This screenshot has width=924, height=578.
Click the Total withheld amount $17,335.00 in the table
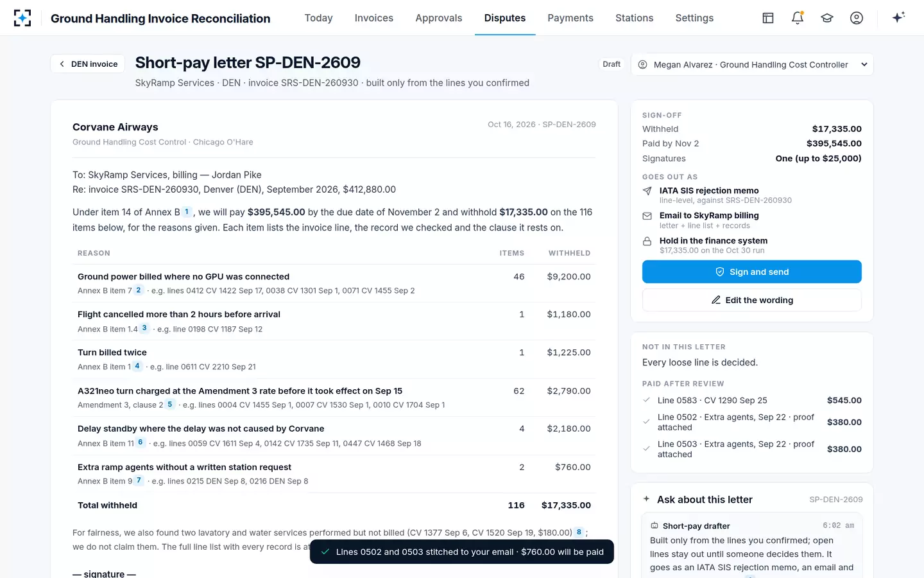point(566,505)
